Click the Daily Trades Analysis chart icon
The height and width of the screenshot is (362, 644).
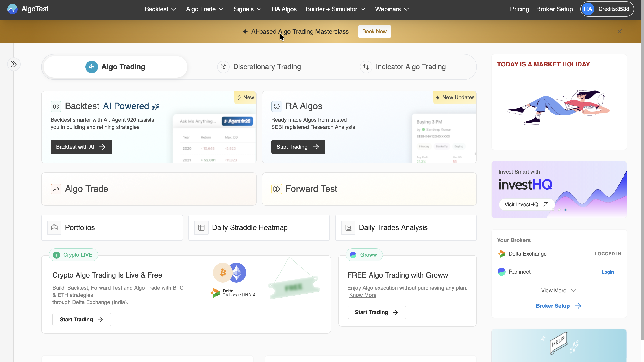[348, 227]
